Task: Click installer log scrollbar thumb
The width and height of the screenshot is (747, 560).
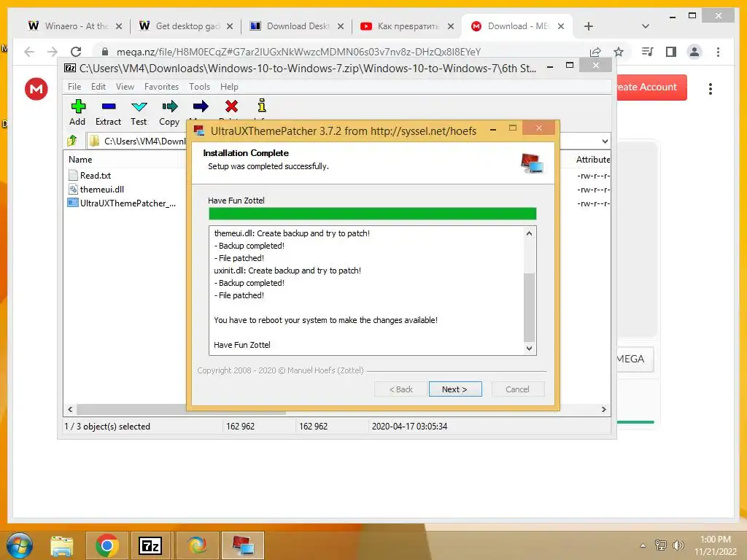Action: (529, 307)
